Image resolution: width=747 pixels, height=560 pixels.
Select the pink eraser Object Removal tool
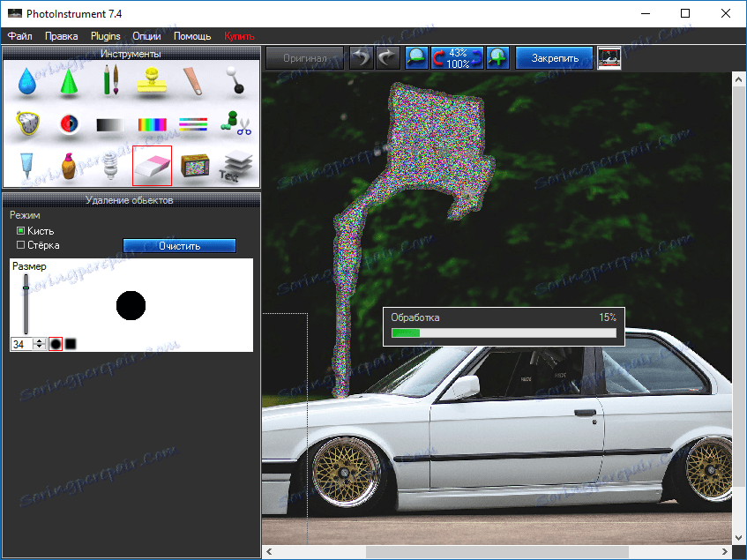pos(152,166)
